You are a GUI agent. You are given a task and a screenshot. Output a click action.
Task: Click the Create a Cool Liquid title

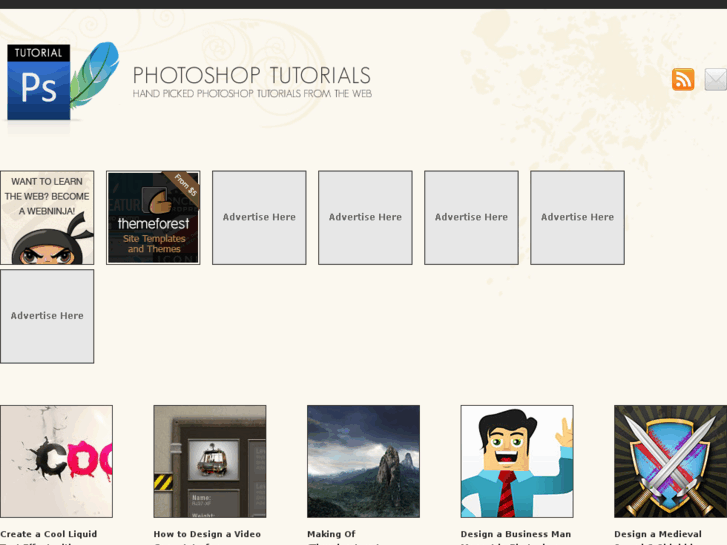tap(49, 534)
